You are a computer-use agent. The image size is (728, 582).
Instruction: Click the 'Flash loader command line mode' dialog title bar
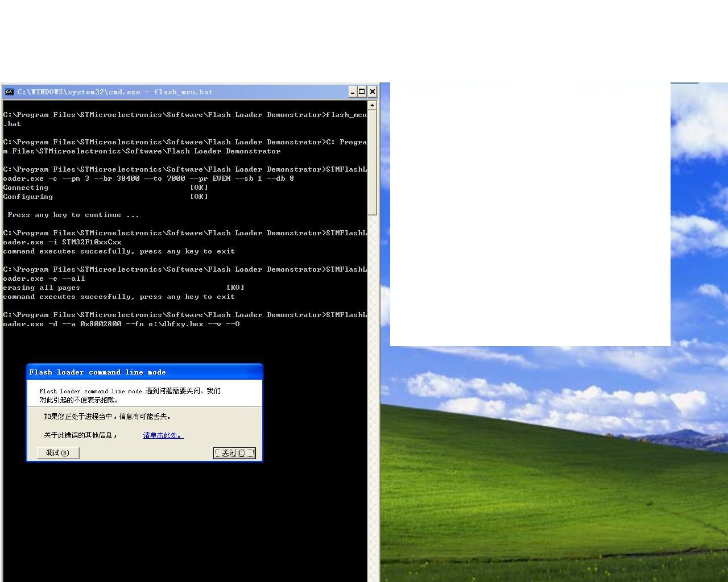[144, 372]
